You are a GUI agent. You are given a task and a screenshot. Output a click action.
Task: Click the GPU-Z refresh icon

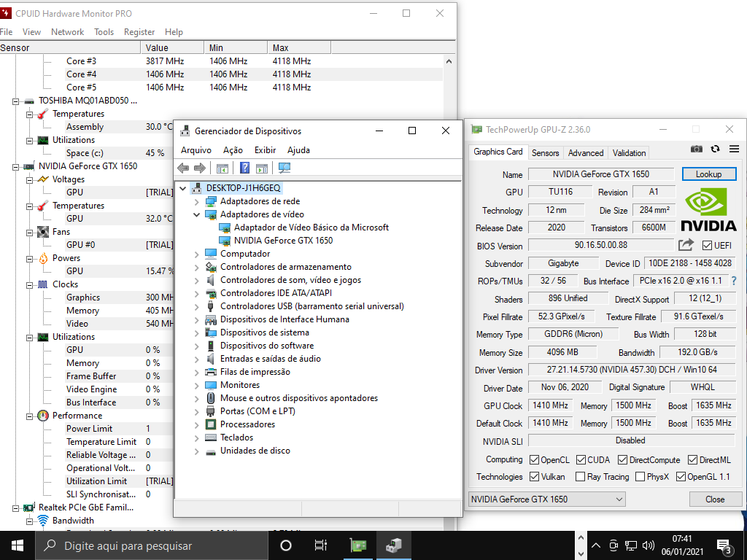tap(715, 149)
